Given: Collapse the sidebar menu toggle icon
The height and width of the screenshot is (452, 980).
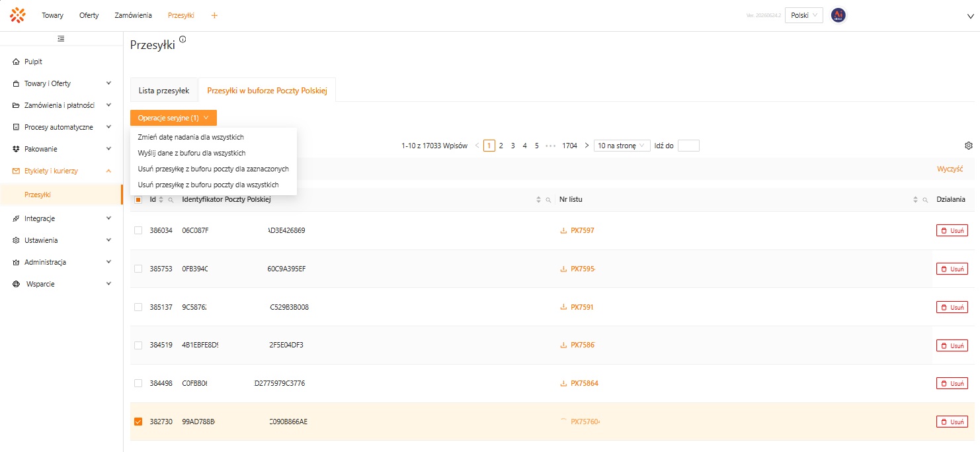Looking at the screenshot, I should point(61,39).
